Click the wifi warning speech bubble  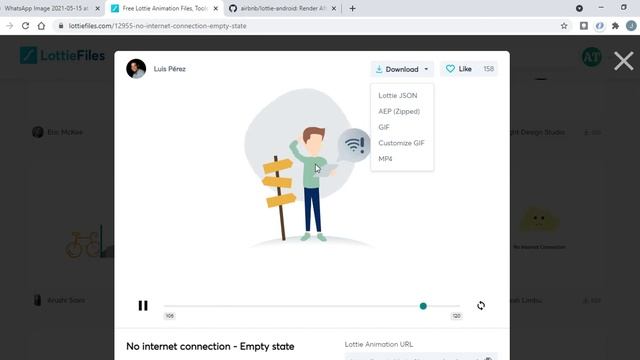353,146
